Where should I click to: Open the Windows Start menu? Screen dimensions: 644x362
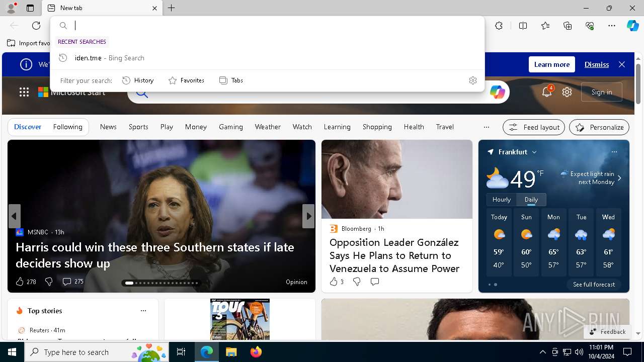(12, 352)
